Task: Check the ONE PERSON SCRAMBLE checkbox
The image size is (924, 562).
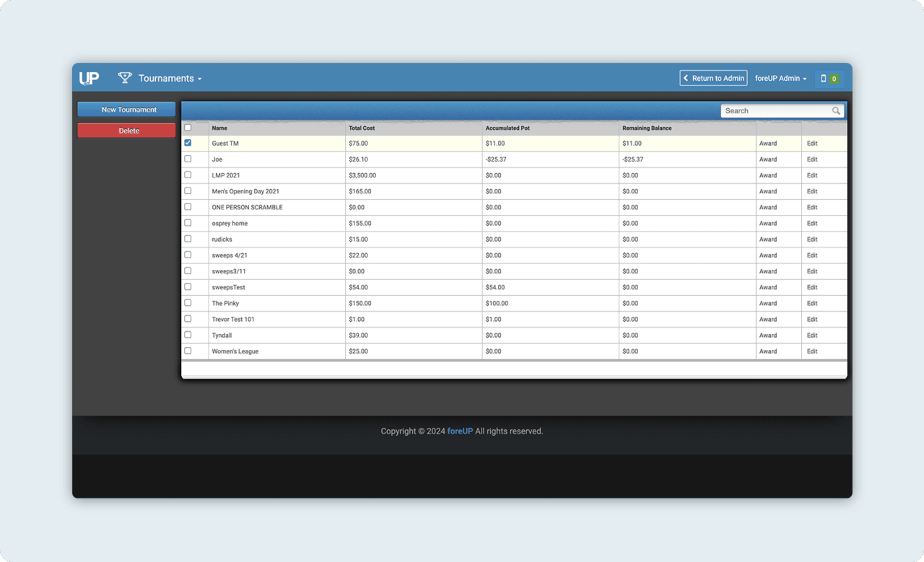Action: (x=188, y=206)
